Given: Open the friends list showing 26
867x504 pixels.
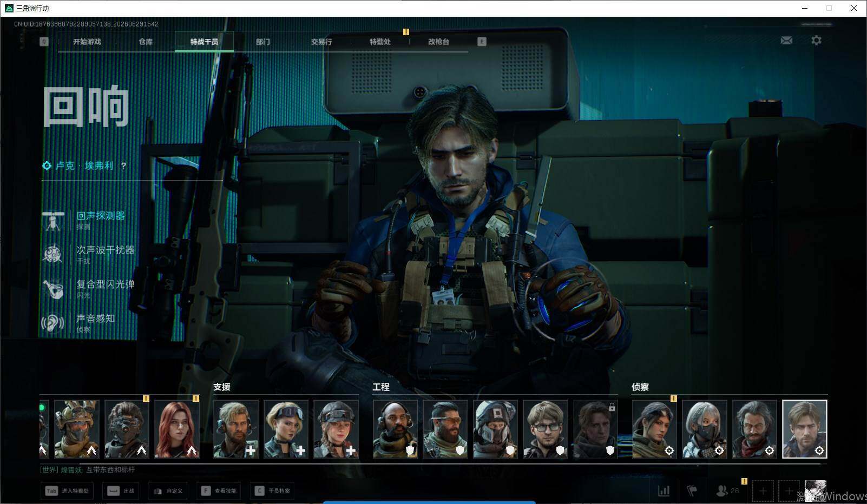Looking at the screenshot, I should coord(727,490).
